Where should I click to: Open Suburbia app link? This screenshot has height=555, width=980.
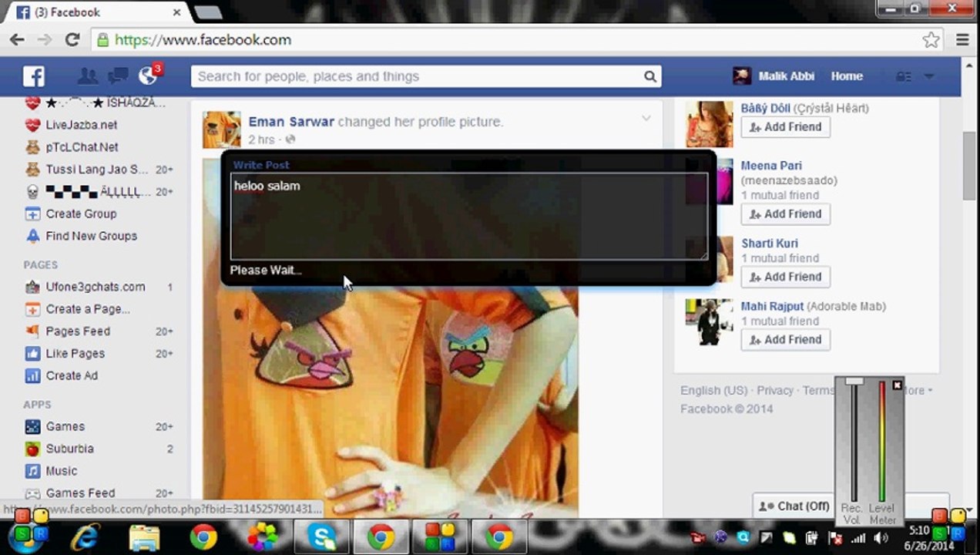click(69, 449)
